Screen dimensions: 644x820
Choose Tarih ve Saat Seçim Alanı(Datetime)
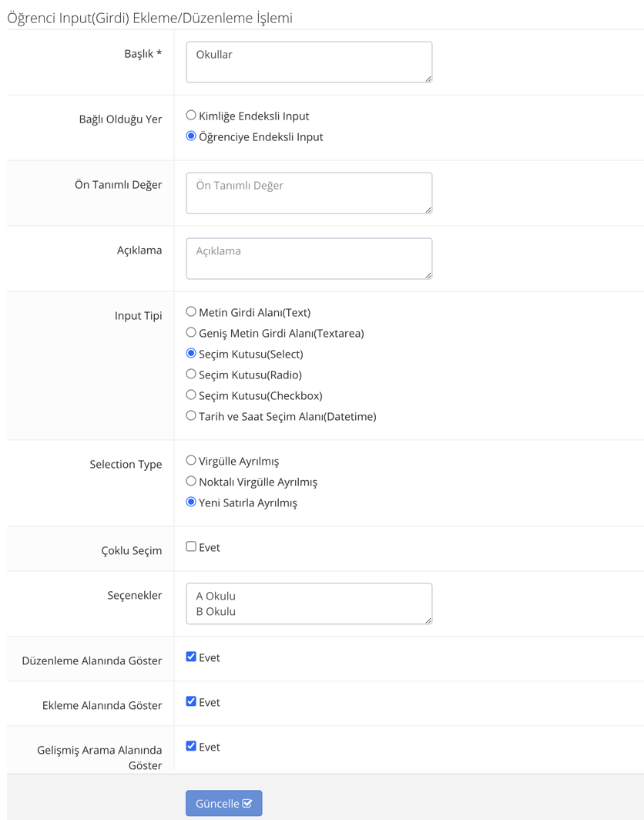pyautogui.click(x=191, y=416)
